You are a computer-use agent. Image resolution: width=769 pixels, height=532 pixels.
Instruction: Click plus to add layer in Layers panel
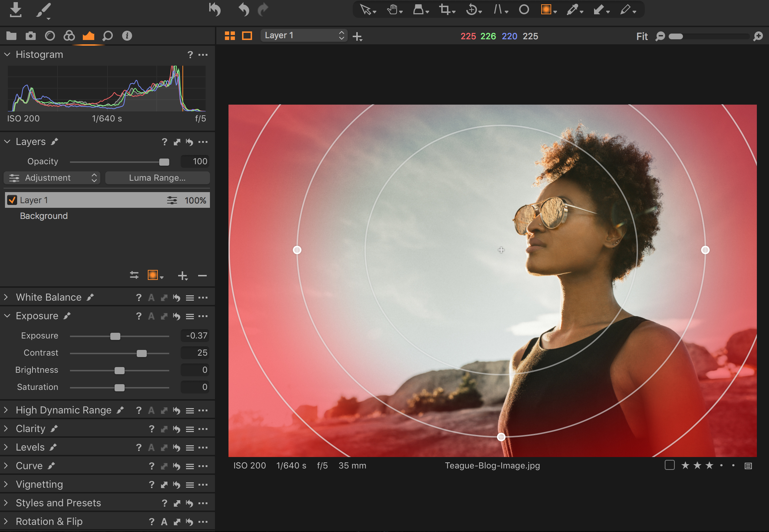[x=183, y=276]
